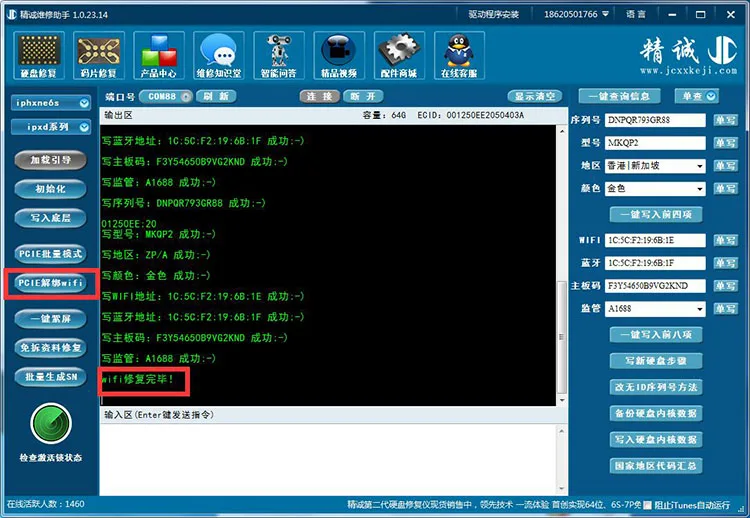Click 连接 connect button
Image resolution: width=750 pixels, height=518 pixels.
[x=320, y=97]
